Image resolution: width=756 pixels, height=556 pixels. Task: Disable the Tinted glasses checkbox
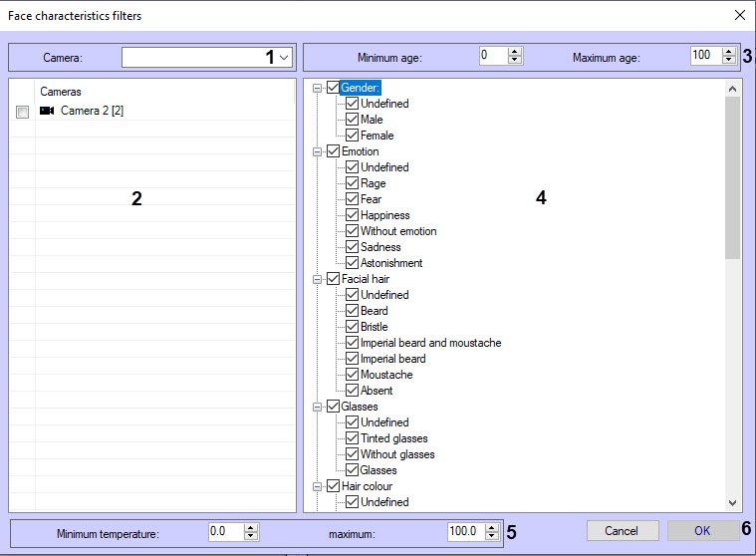pyautogui.click(x=352, y=438)
